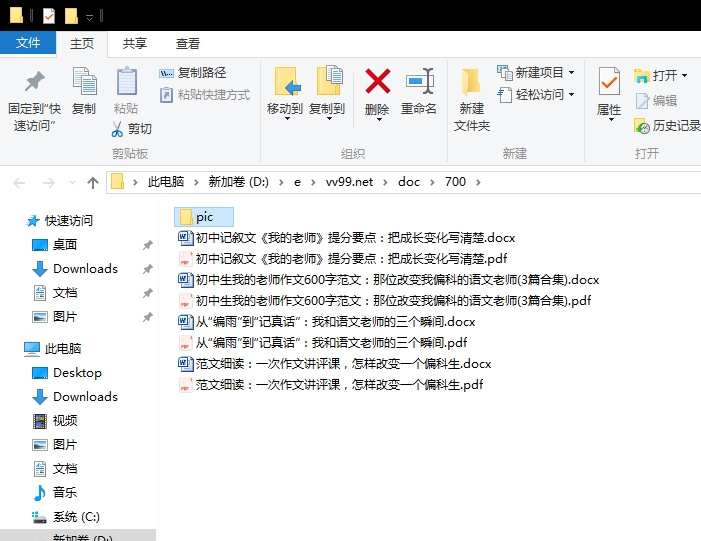Open the recent locations dropdown chevron
The height and width of the screenshot is (541, 701).
coord(72,182)
